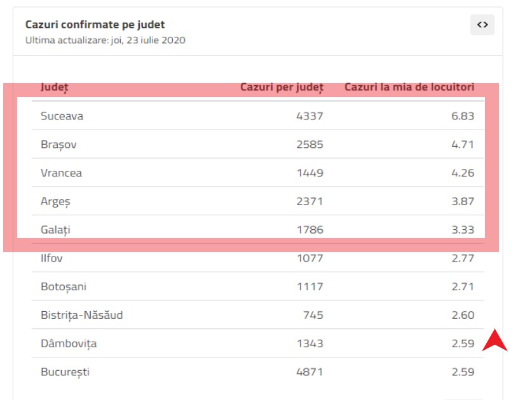Screen dimensions: 532x400
Task: Click the embed code icon button
Action: click(482, 25)
